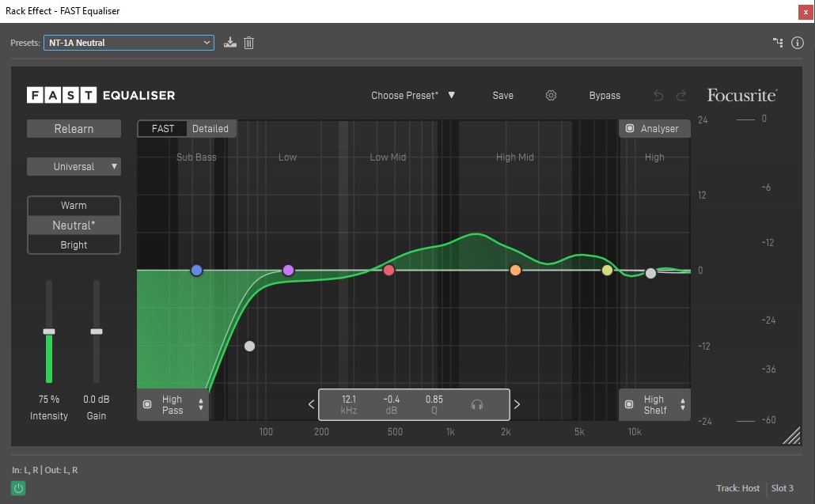
Task: Click the Bypass button
Action: point(605,96)
